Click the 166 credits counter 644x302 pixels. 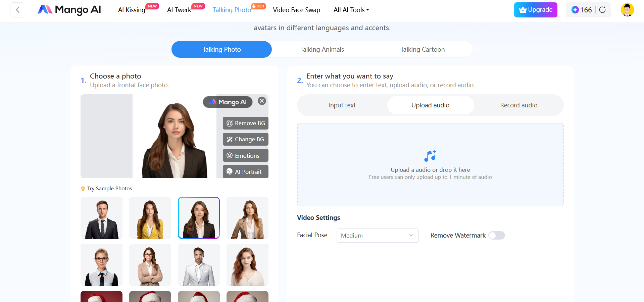[x=582, y=10]
